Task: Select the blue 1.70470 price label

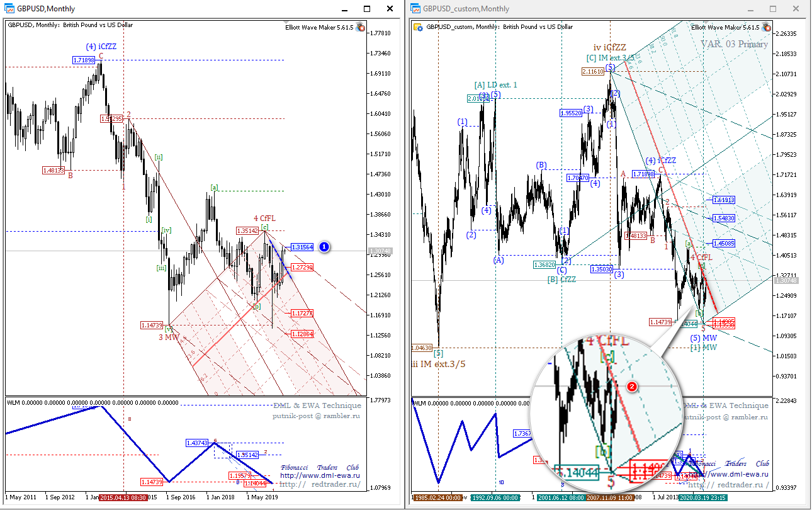Action: pos(578,178)
